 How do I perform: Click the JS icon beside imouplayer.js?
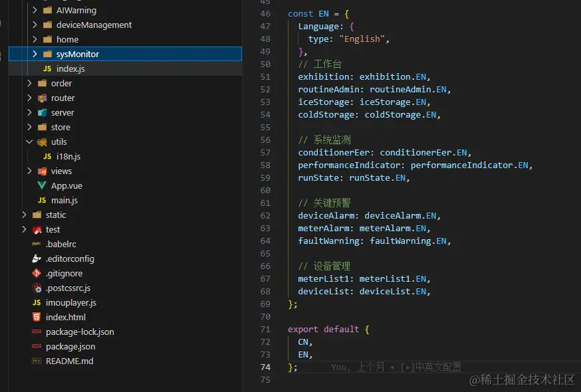click(37, 302)
